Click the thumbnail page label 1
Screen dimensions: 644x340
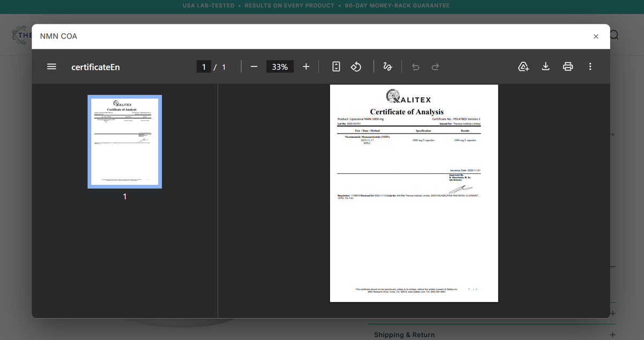point(125,197)
